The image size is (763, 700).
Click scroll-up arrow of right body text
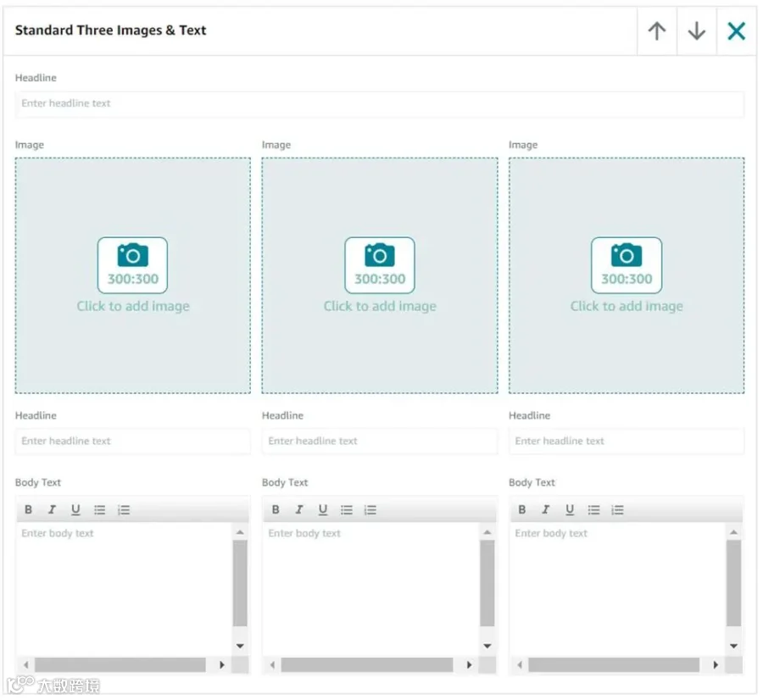[734, 533]
